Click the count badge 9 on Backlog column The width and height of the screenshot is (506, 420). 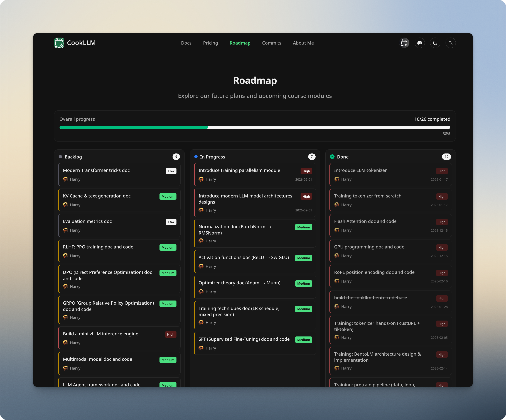(x=176, y=157)
